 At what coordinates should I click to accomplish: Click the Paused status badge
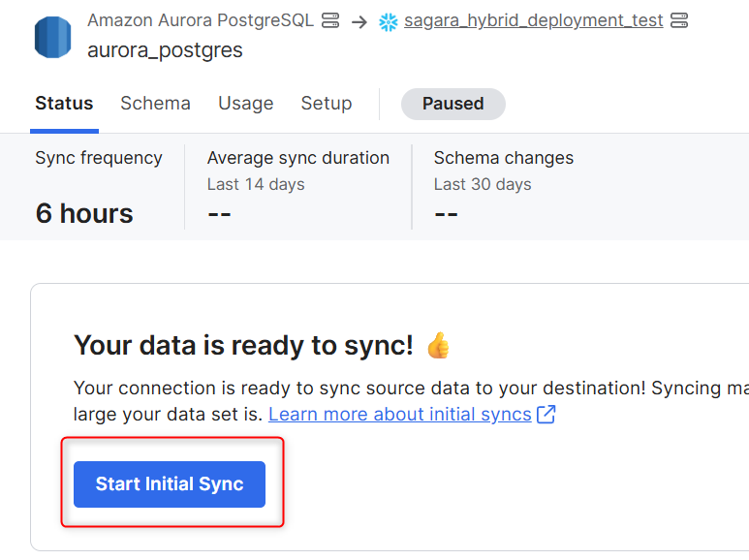(x=453, y=104)
